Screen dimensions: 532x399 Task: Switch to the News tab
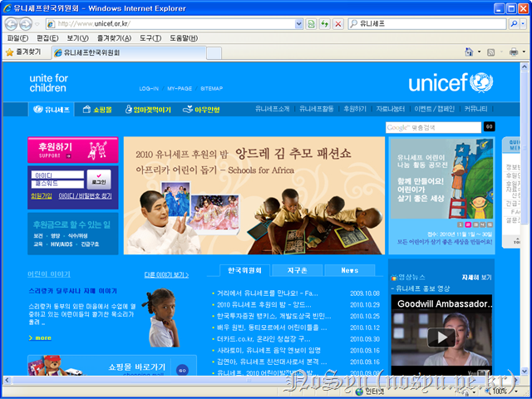350,270
